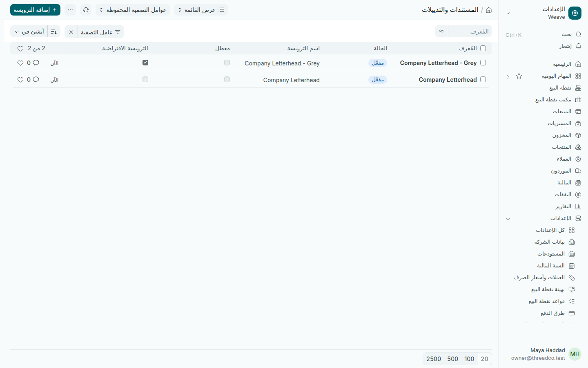The width and height of the screenshot is (588, 368).
Task: Open notifications bell icon
Action: (x=578, y=46)
